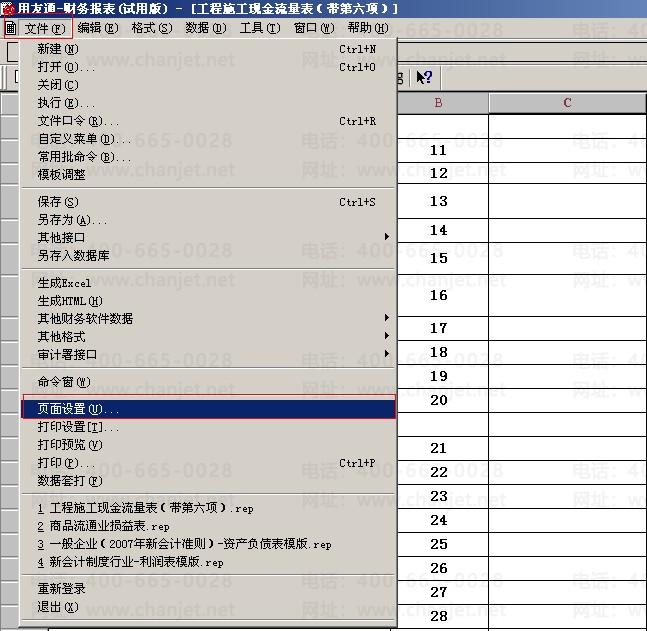Open the 数据(D) menu
The width and height of the screenshot is (647, 631).
click(206, 28)
